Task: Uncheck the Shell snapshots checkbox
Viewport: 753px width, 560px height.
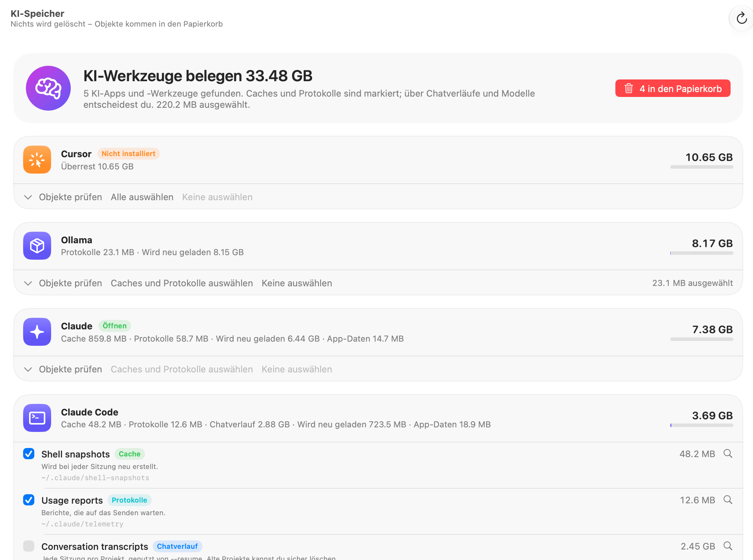Action: click(29, 454)
